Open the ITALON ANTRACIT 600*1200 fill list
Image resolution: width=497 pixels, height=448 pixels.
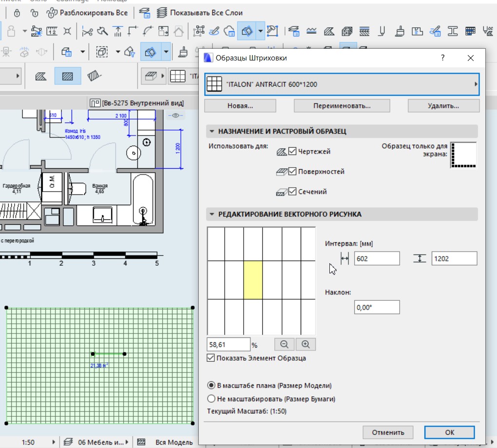pyautogui.click(x=342, y=84)
